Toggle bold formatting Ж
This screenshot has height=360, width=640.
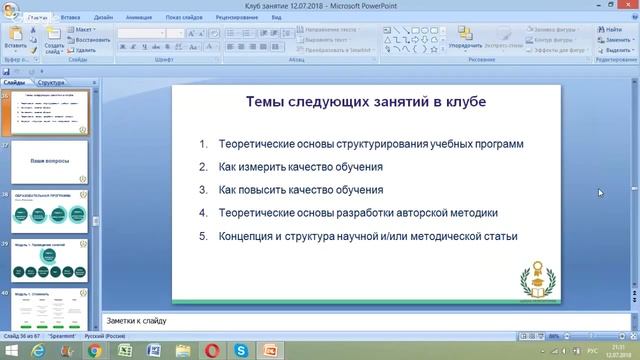[122, 47]
